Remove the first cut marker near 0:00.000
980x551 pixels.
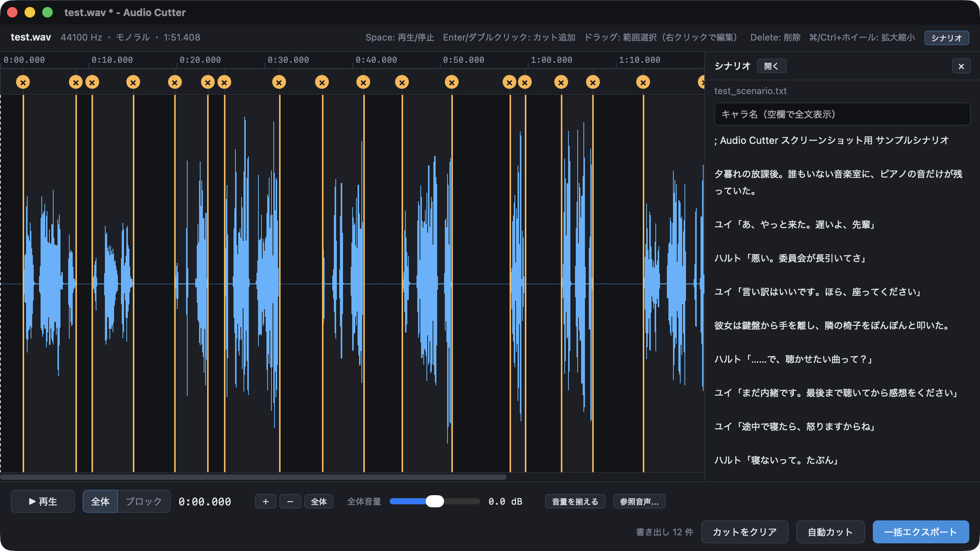tap(23, 82)
